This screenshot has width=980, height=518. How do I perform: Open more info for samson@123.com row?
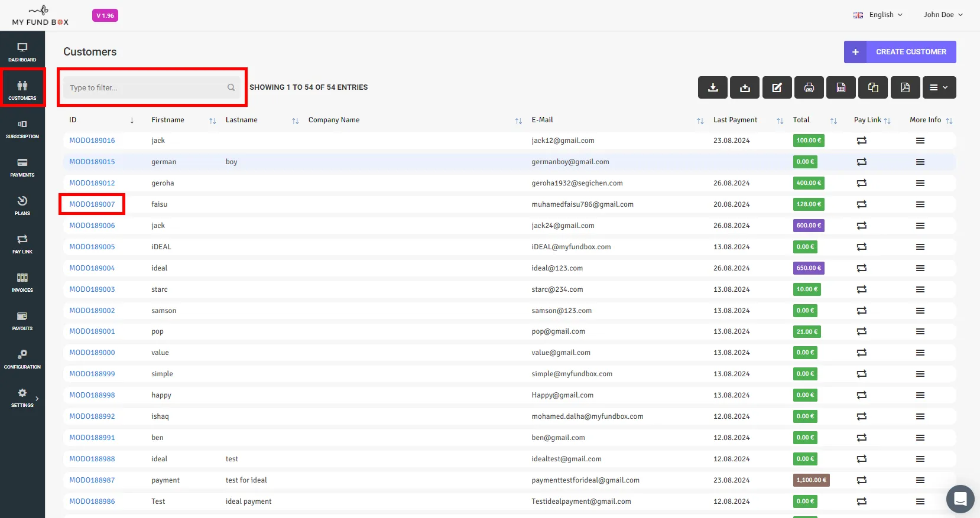920,311
